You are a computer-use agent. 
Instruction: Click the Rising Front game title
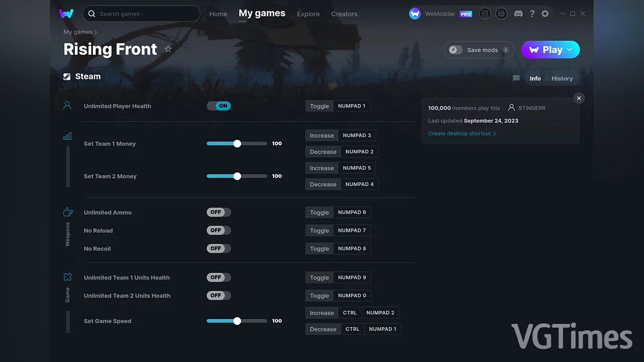tap(110, 49)
